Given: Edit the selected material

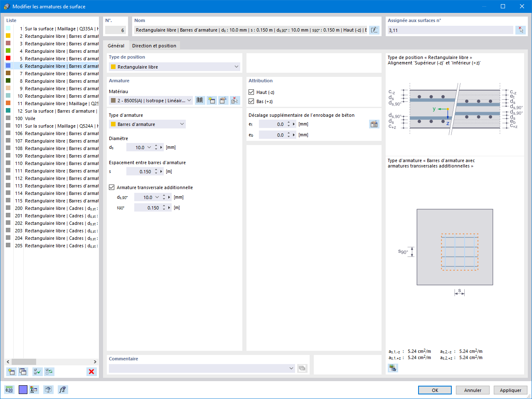Looking at the screenshot, I should click(x=223, y=100).
